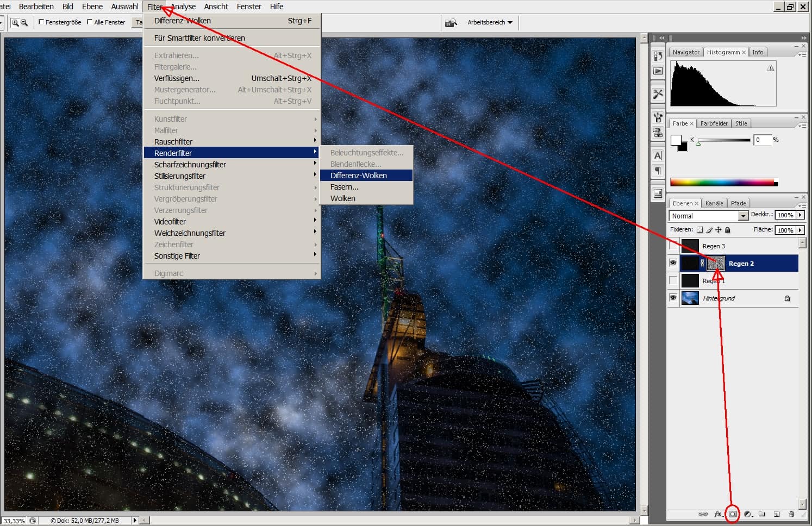Create a new layer via panel icon
812x526 pixels.
click(777, 514)
